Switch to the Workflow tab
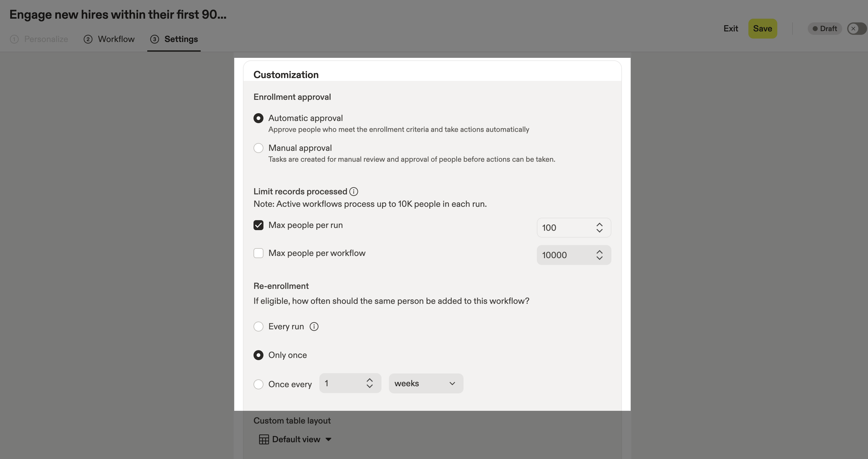Viewport: 868px width, 459px height. (x=116, y=39)
